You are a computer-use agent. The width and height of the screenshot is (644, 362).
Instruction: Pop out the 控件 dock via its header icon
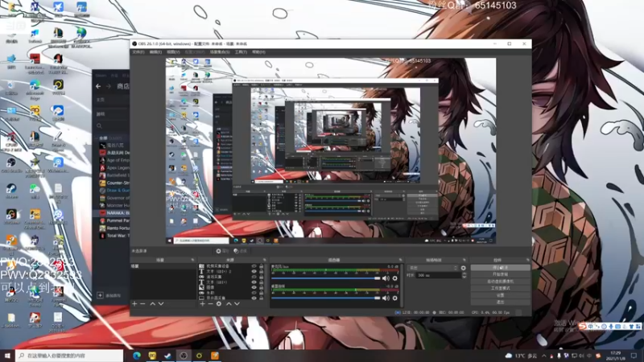coord(528,260)
